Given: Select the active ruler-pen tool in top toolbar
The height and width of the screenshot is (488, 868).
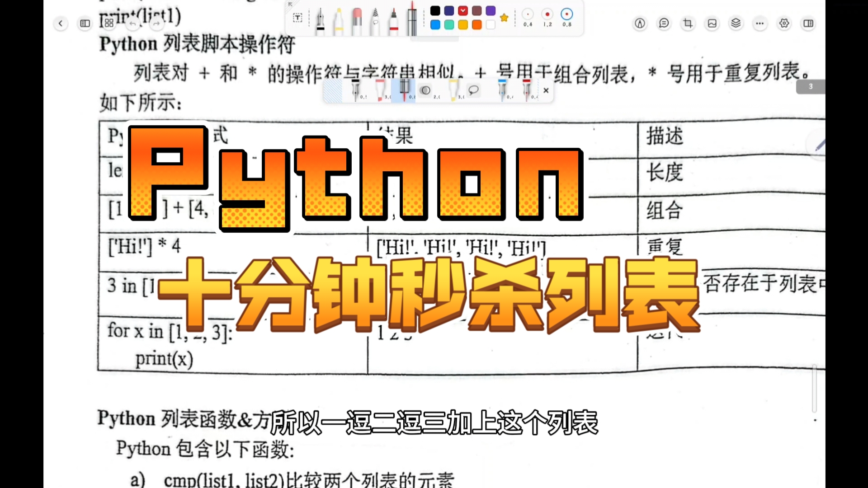Looking at the screenshot, I should coord(412,19).
